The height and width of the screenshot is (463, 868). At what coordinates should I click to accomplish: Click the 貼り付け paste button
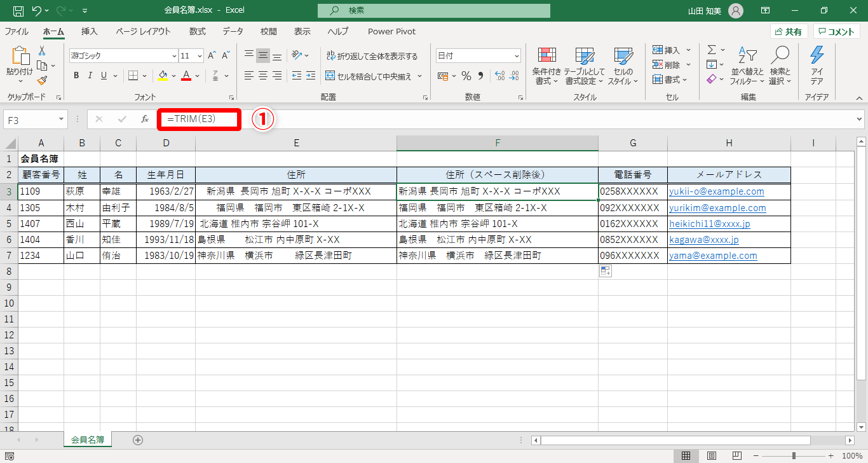(19, 66)
